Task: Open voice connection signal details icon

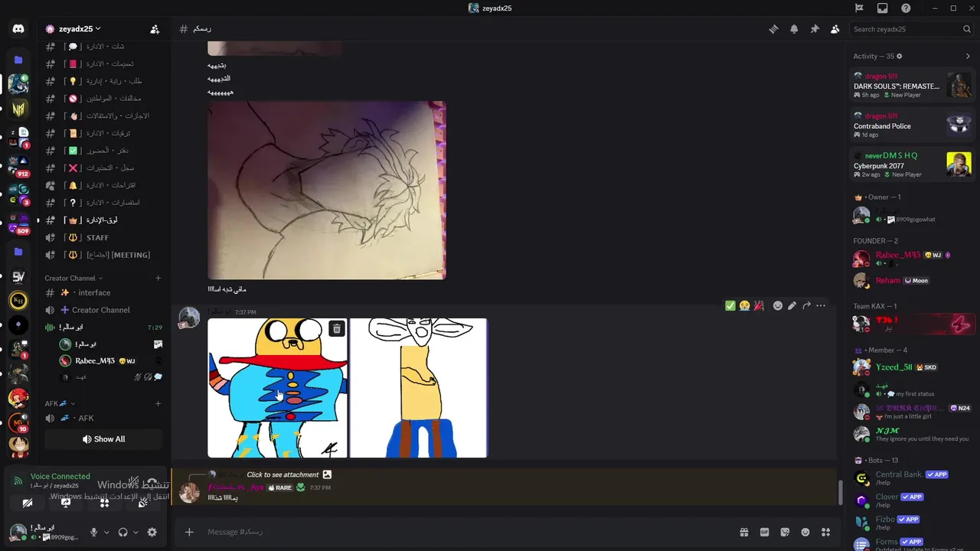Action: (x=18, y=481)
